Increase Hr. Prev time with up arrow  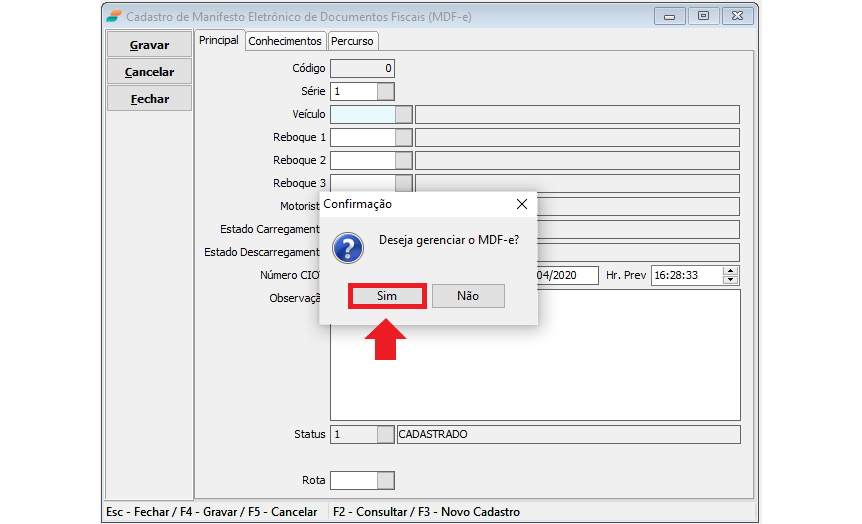click(730, 271)
